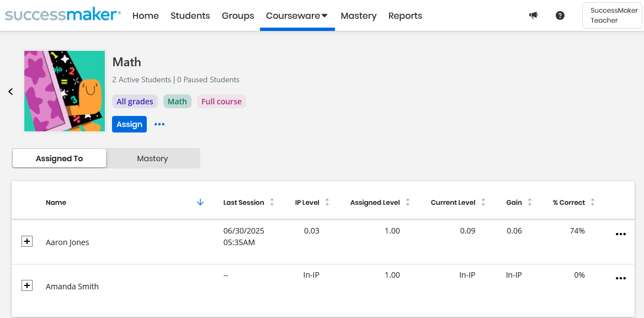Open Aaron Jones row options menu
644x318 pixels.
tap(621, 234)
